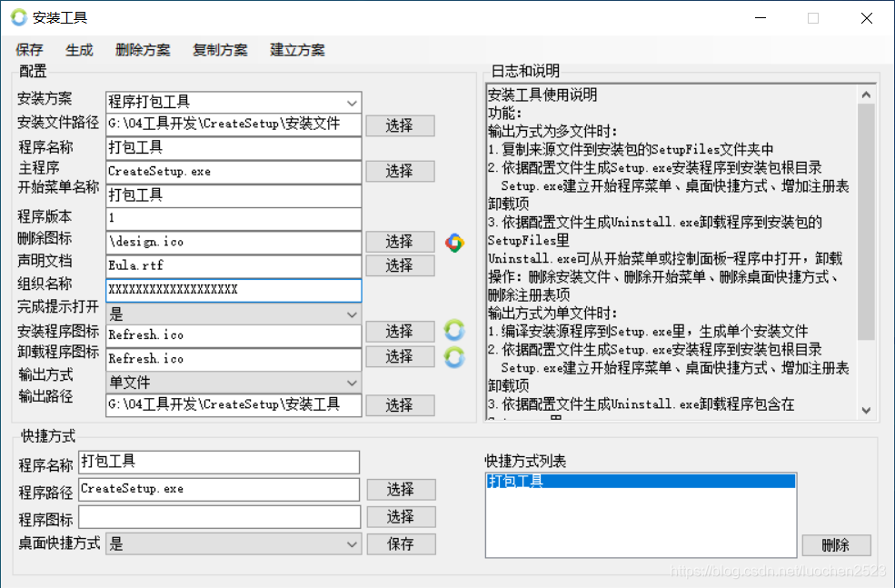The width and height of the screenshot is (895, 588).
Task: Click 建立方案 in the menu bar
Action: pyautogui.click(x=297, y=50)
